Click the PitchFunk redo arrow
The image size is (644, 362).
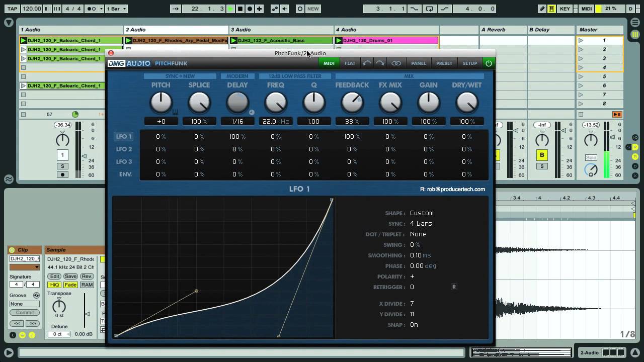[380, 63]
